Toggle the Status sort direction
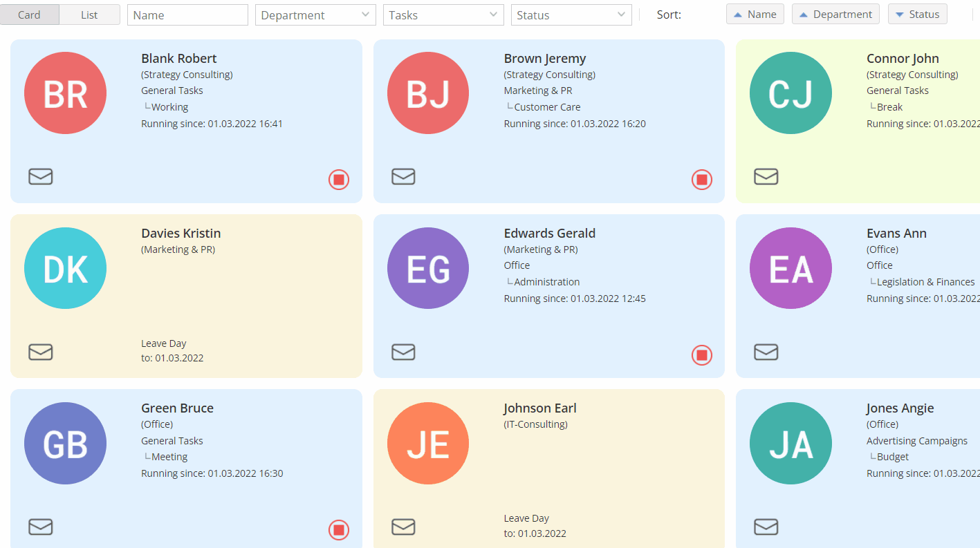The height and width of the screenshot is (548, 980). pos(917,14)
